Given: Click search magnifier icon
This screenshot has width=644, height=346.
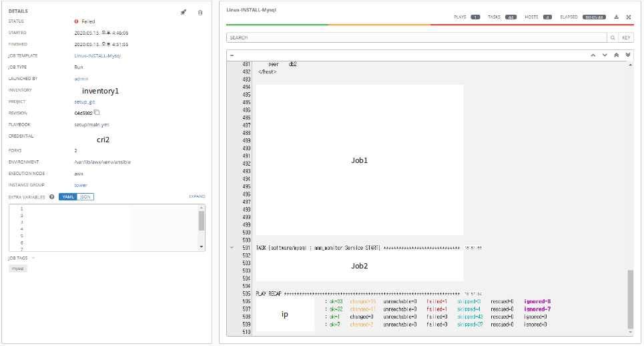Looking at the screenshot, I should [613, 37].
